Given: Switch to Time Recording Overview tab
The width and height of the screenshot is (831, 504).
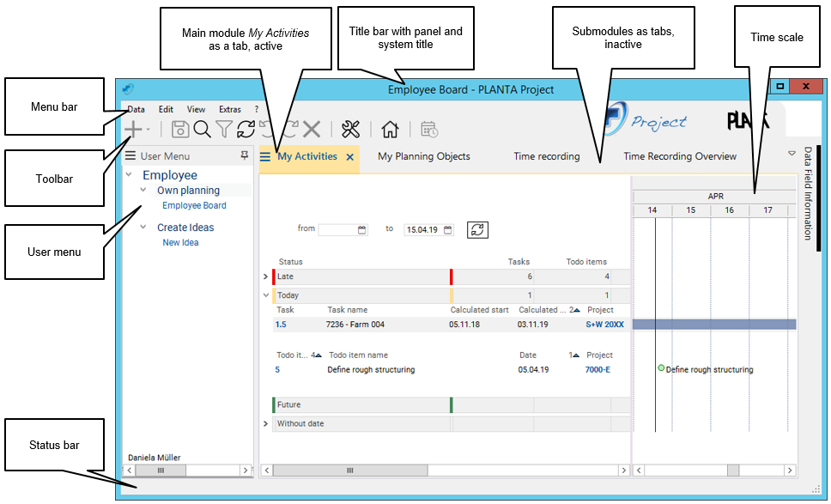Looking at the screenshot, I should click(x=680, y=156).
